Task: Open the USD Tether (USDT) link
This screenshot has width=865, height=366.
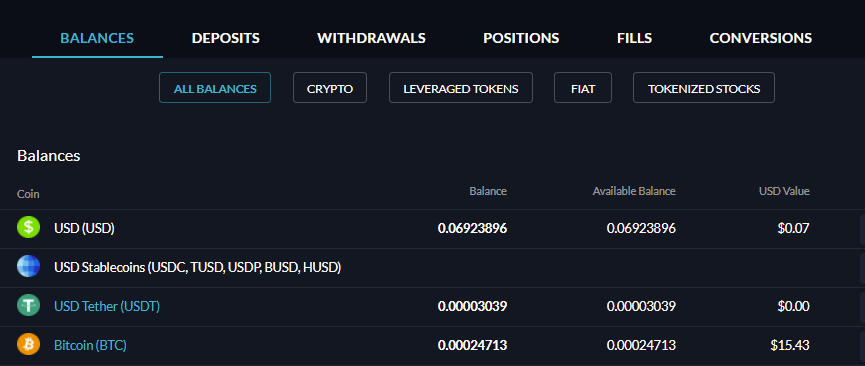Action: coord(107,306)
